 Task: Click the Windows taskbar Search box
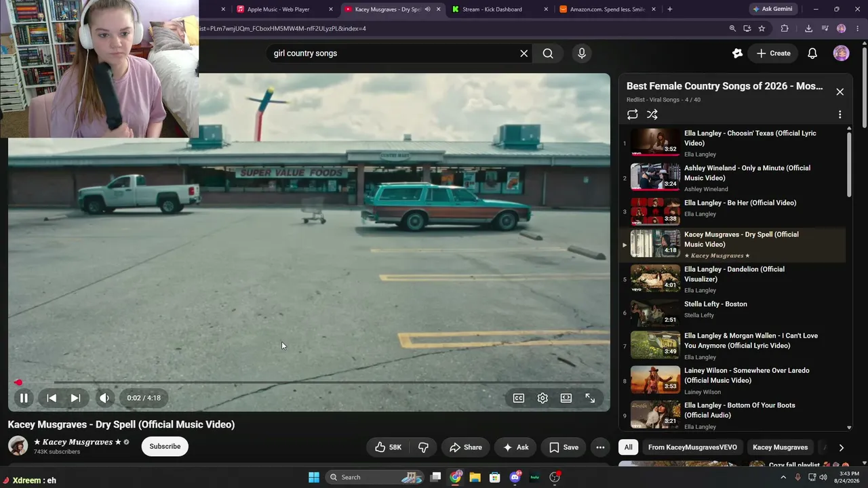pos(374,477)
